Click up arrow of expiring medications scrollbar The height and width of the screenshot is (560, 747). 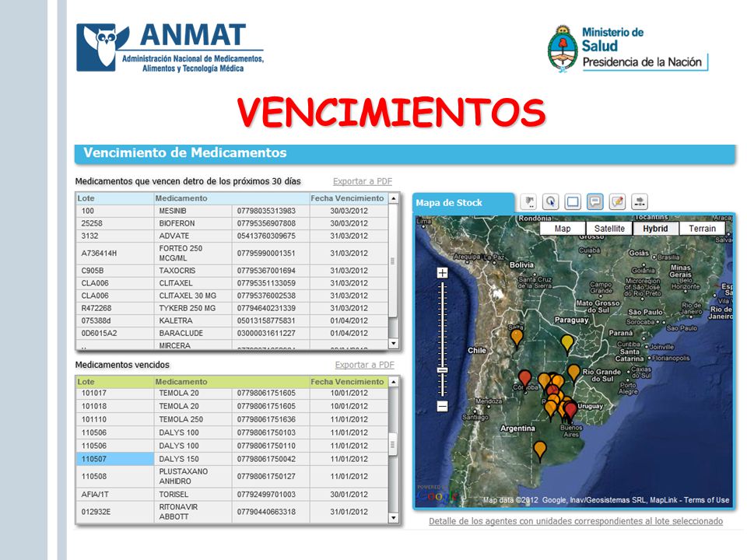point(394,198)
